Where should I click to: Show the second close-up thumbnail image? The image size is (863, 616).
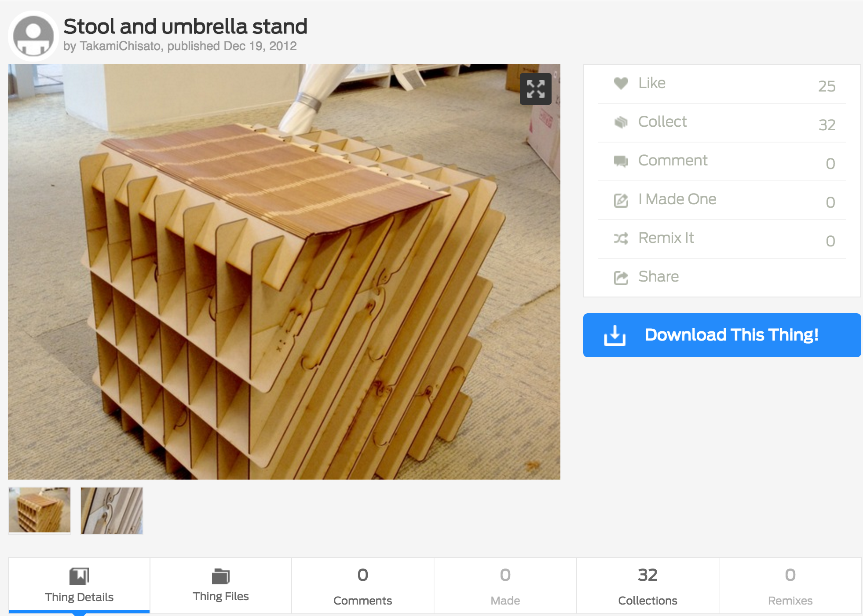pos(112,510)
